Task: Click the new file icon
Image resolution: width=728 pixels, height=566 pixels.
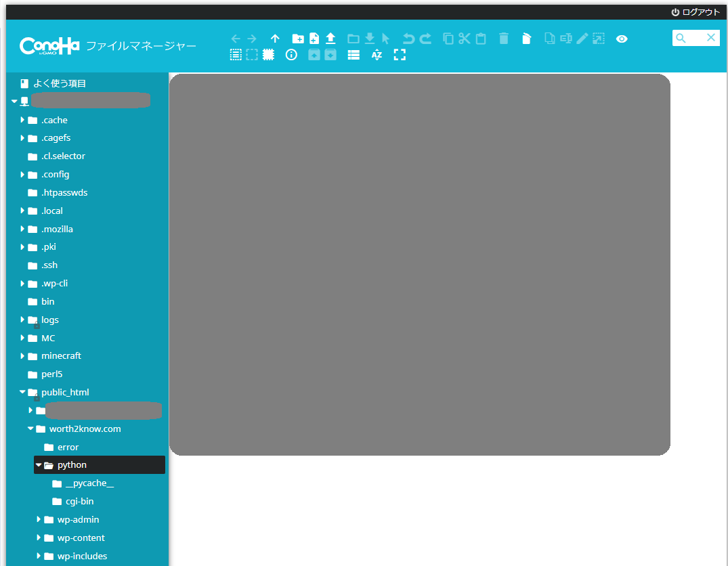Action: click(x=314, y=39)
